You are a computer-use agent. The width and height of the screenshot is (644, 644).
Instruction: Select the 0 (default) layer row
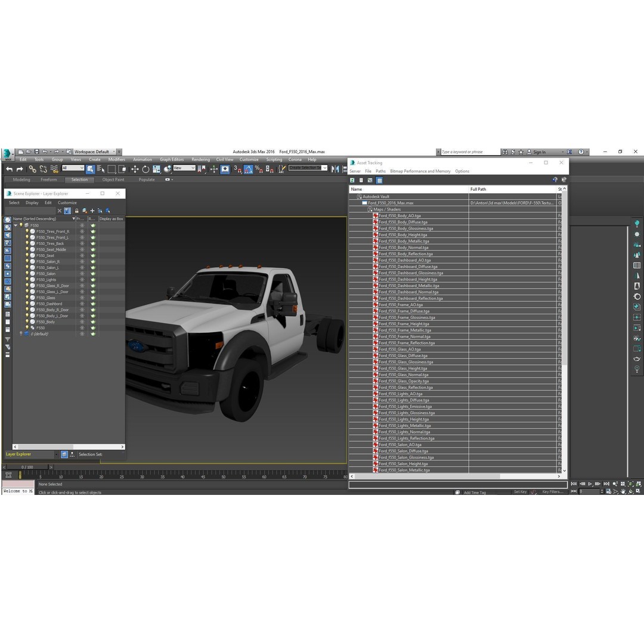coord(39,334)
